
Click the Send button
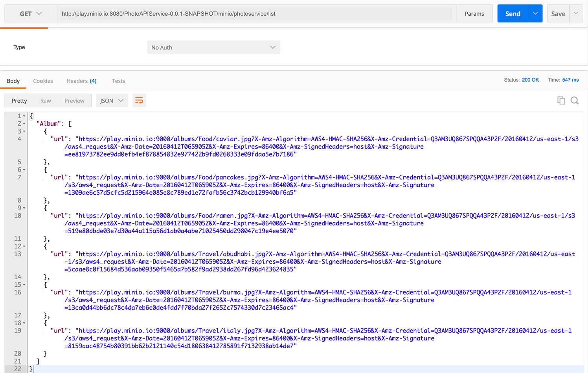(513, 14)
